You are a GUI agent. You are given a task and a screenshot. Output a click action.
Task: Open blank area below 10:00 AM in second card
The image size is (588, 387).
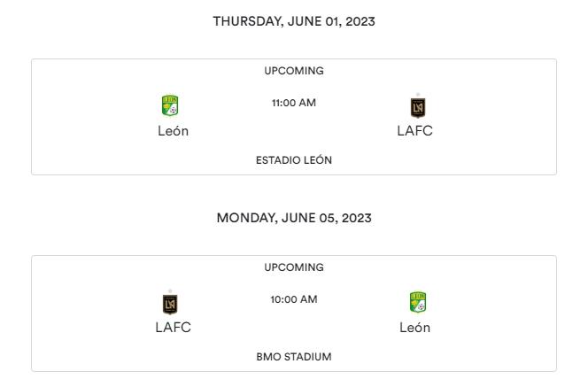pos(294,328)
